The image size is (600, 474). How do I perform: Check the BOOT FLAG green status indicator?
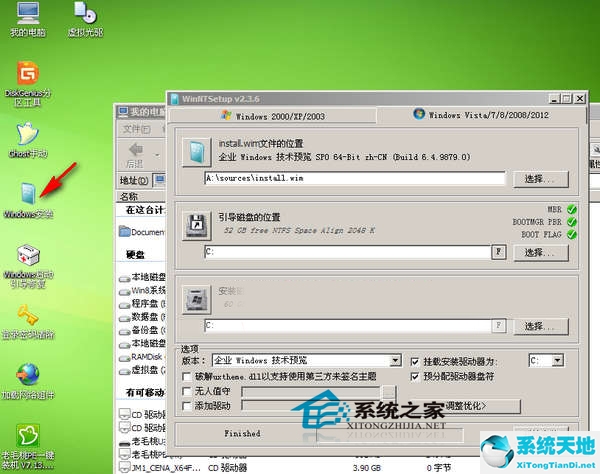tap(572, 235)
